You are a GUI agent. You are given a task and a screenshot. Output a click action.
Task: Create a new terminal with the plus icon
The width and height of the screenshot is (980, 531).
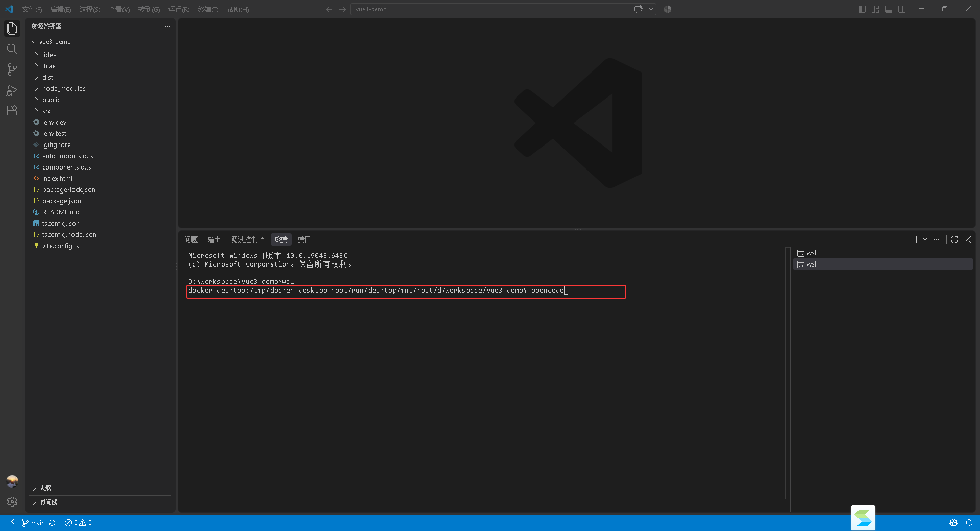click(x=916, y=239)
